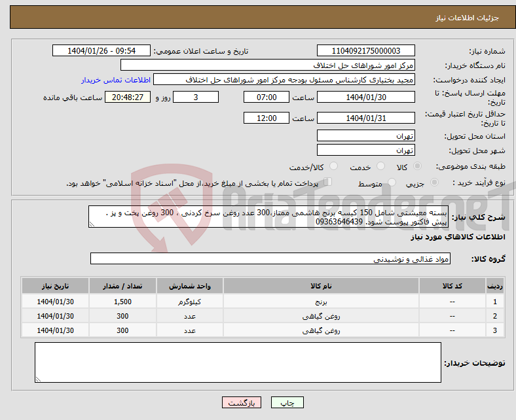This screenshot has width=516, height=420.
Task: Toggle the treasury bonds payment checkbox
Action: [327, 182]
